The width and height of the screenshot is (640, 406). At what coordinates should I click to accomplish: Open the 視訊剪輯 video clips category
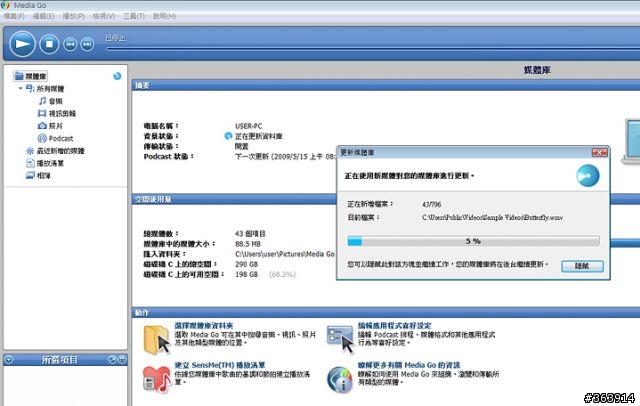pyautogui.click(x=57, y=113)
